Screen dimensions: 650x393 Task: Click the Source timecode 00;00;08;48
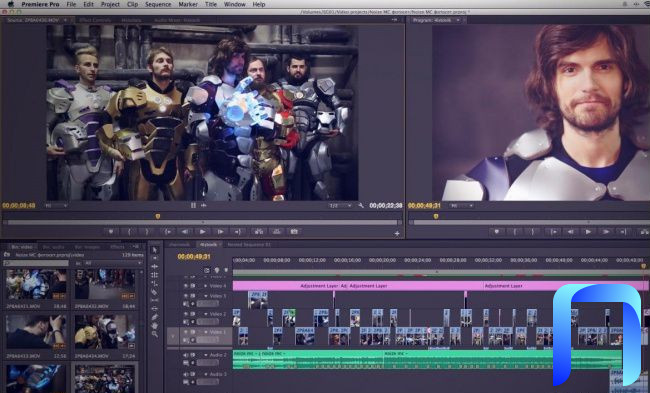19,206
